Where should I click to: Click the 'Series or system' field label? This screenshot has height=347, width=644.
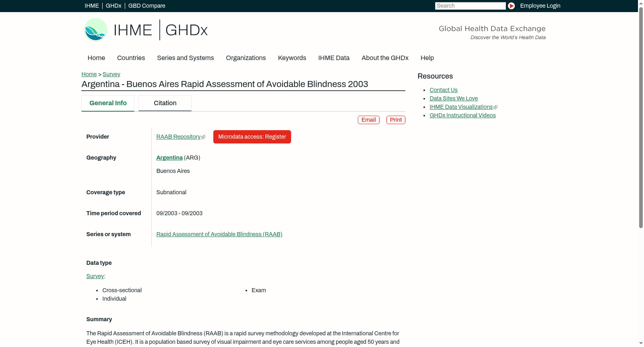108,234
